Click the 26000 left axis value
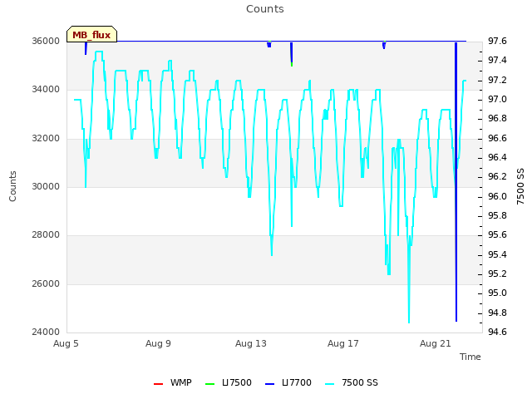 pyautogui.click(x=46, y=283)
